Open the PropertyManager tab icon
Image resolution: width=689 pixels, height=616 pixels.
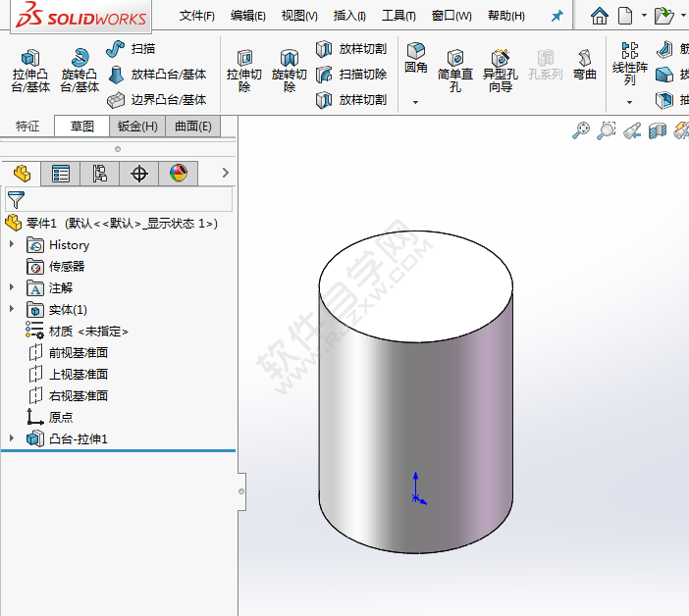pos(61,174)
